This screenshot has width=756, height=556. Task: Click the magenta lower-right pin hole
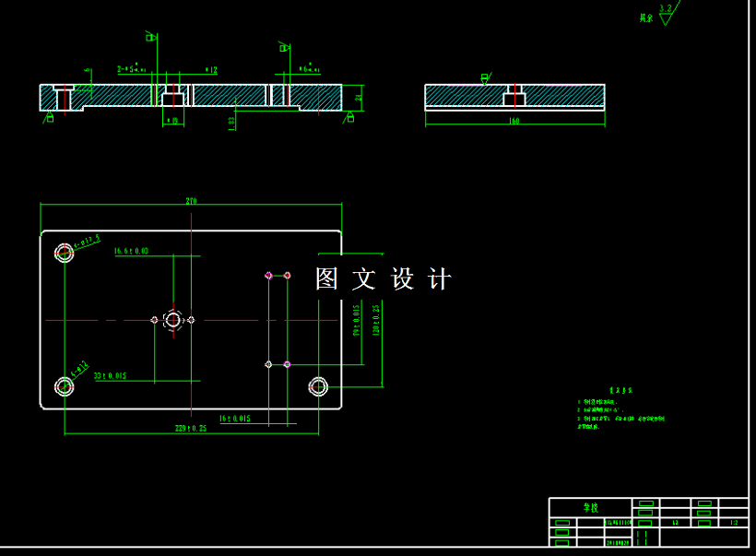pos(287,364)
